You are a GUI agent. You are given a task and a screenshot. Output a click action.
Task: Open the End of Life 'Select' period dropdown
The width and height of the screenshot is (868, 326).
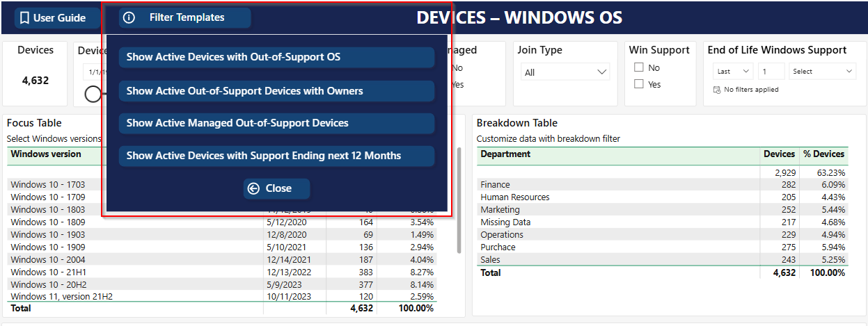[823, 72]
